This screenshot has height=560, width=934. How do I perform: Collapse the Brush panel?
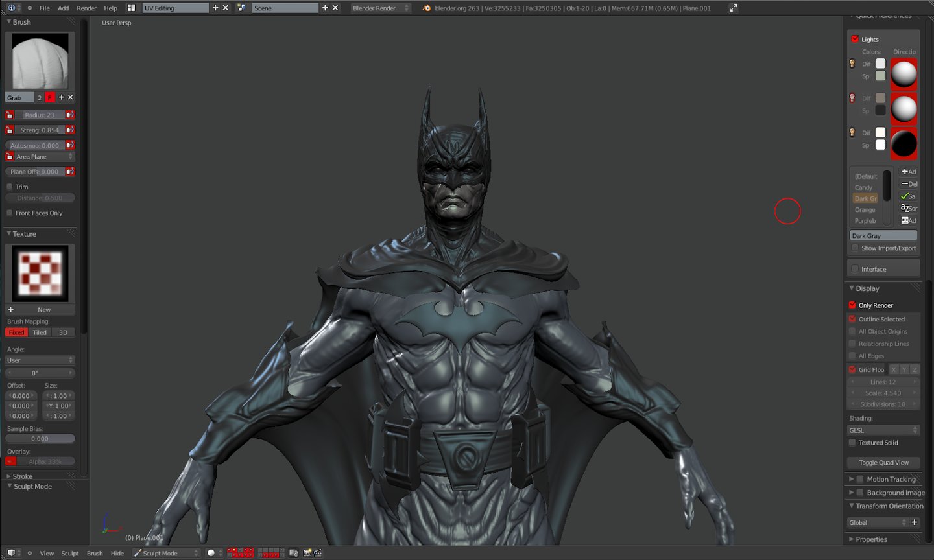pos(9,22)
